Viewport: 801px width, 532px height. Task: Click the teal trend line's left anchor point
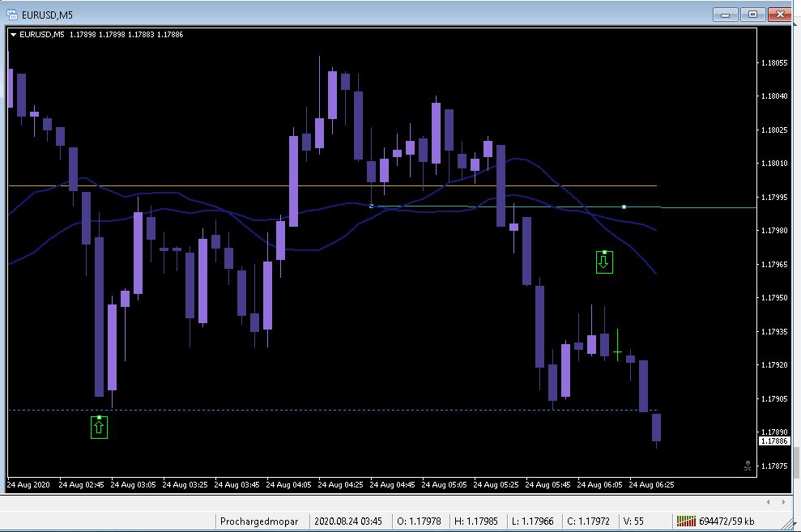tap(372, 206)
